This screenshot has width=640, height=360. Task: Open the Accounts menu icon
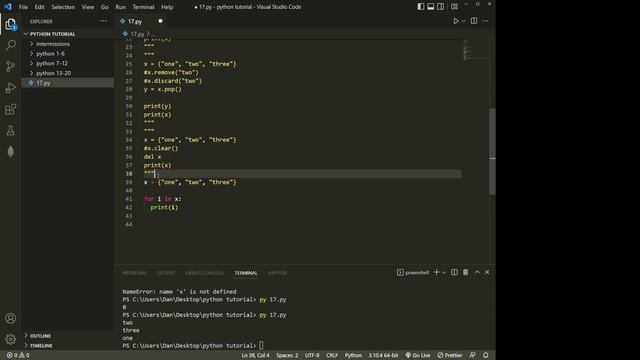click(11, 318)
